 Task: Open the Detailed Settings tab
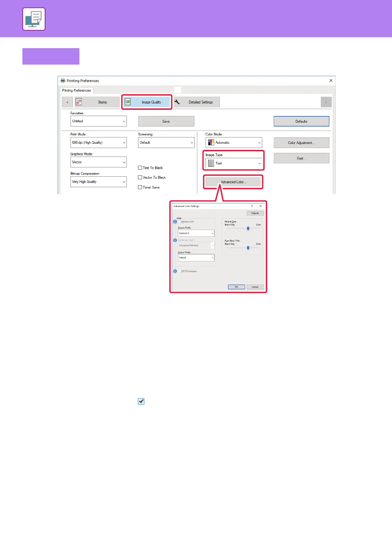(x=197, y=102)
